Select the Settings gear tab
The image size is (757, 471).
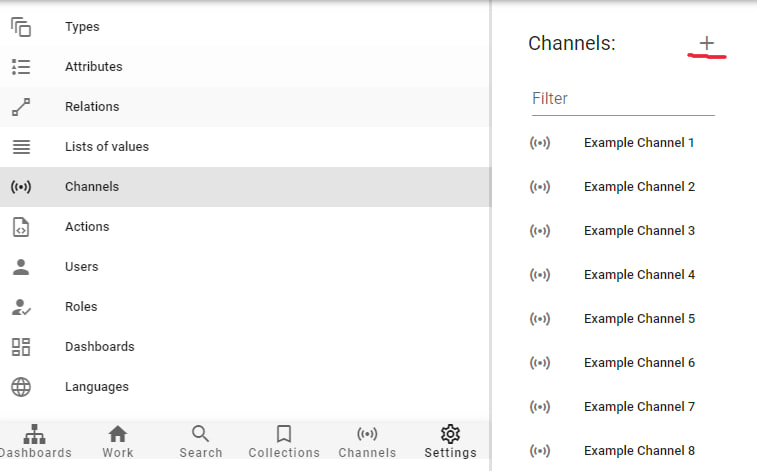coord(450,441)
